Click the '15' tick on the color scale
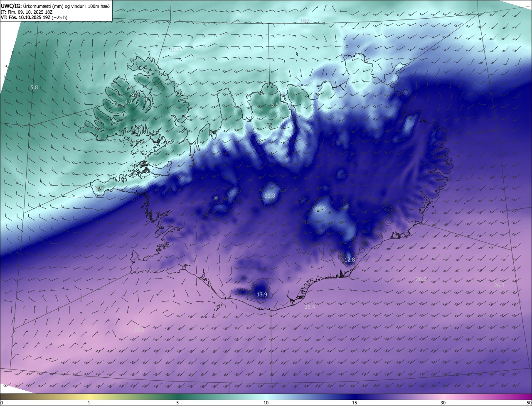 pyautogui.click(x=355, y=403)
